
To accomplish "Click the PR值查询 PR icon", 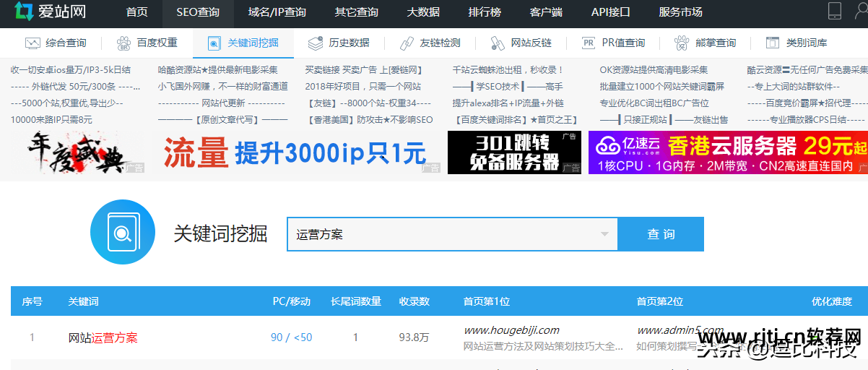I will coord(589,43).
